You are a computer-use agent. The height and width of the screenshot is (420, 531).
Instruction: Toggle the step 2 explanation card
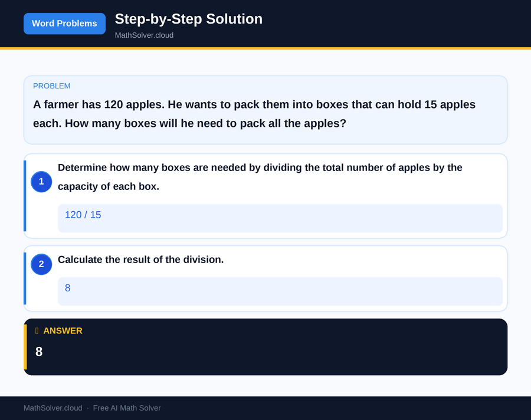[265, 277]
